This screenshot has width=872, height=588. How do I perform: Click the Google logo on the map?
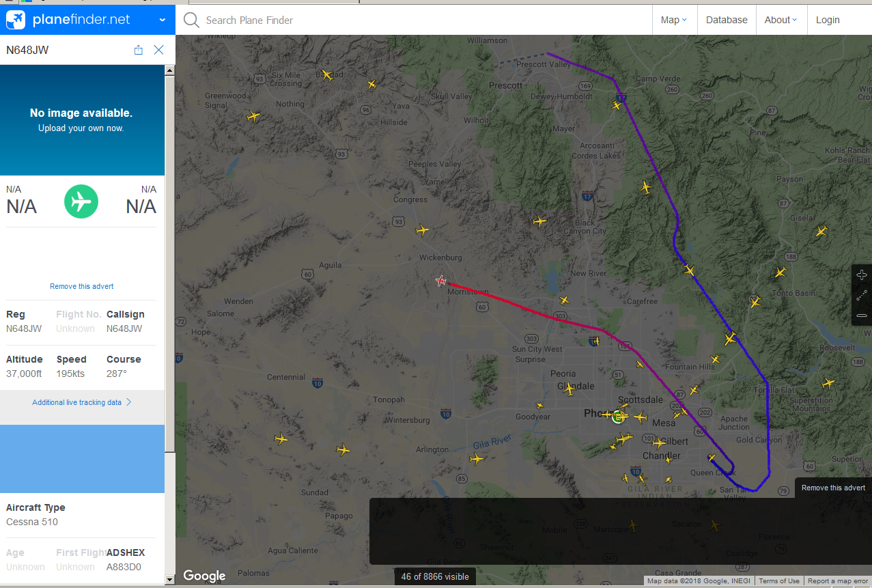204,576
